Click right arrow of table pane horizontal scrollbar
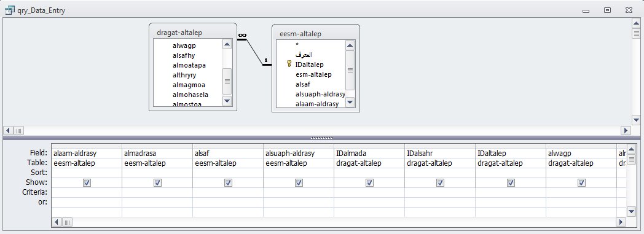The height and width of the screenshot is (234, 644). click(626, 131)
